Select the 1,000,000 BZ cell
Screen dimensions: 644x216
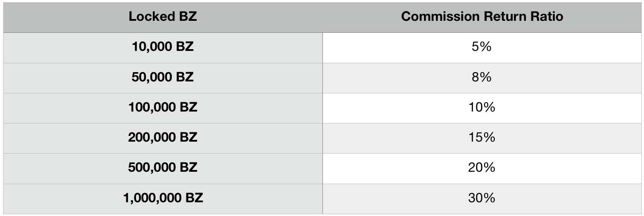click(x=163, y=197)
